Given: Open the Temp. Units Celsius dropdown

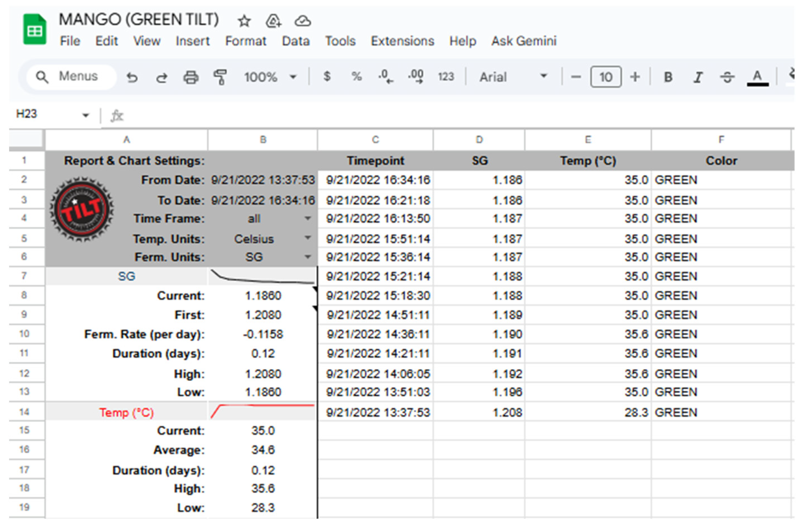Looking at the screenshot, I should [x=308, y=238].
